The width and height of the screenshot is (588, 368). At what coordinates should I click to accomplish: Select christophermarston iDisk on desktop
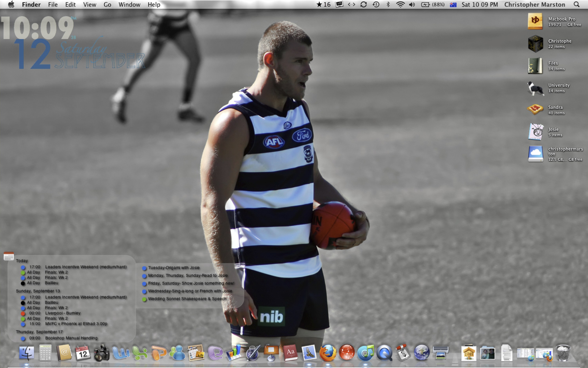point(535,154)
